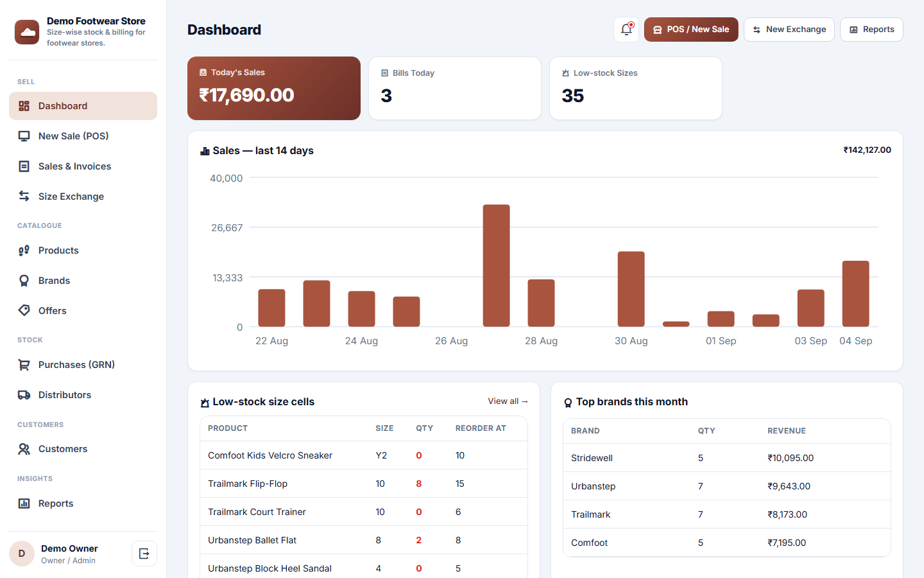Click the Urbanstep revenue ₹9,643.00
The height and width of the screenshot is (578, 924).
[x=789, y=486]
